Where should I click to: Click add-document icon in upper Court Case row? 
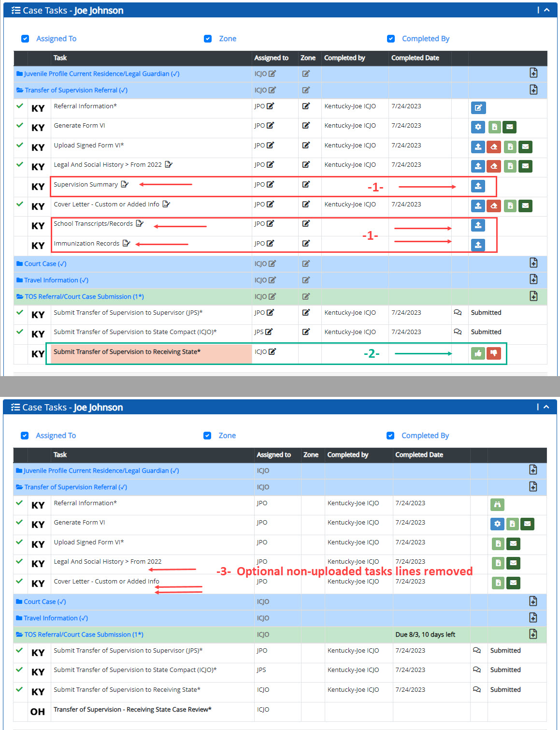click(x=533, y=263)
